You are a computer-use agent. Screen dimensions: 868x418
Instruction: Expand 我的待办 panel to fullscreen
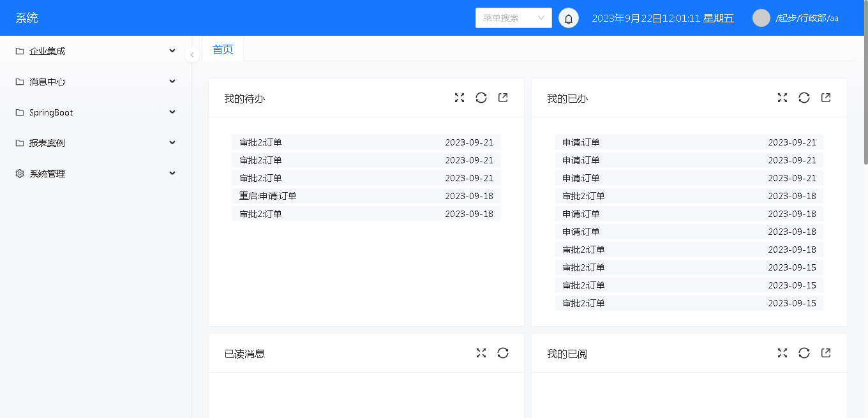click(x=460, y=98)
